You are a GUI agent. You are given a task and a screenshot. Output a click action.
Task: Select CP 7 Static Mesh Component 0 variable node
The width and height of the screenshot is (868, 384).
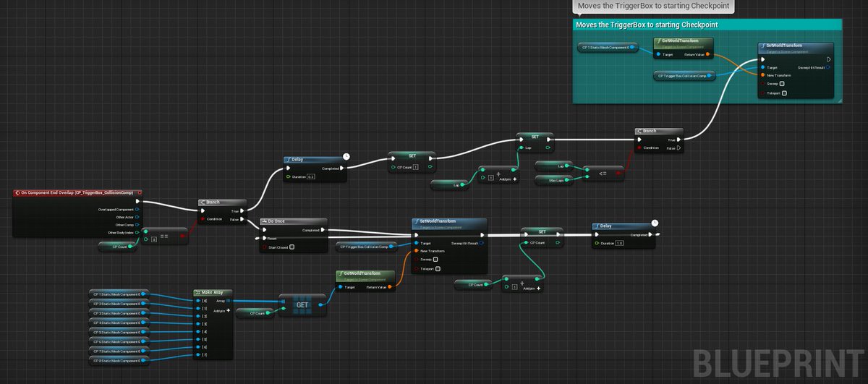(x=120, y=351)
